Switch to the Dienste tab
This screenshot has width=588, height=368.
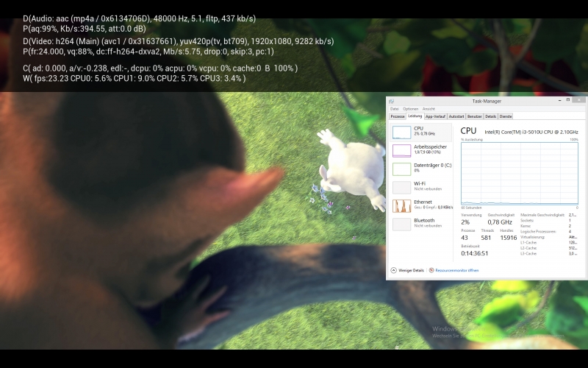506,116
